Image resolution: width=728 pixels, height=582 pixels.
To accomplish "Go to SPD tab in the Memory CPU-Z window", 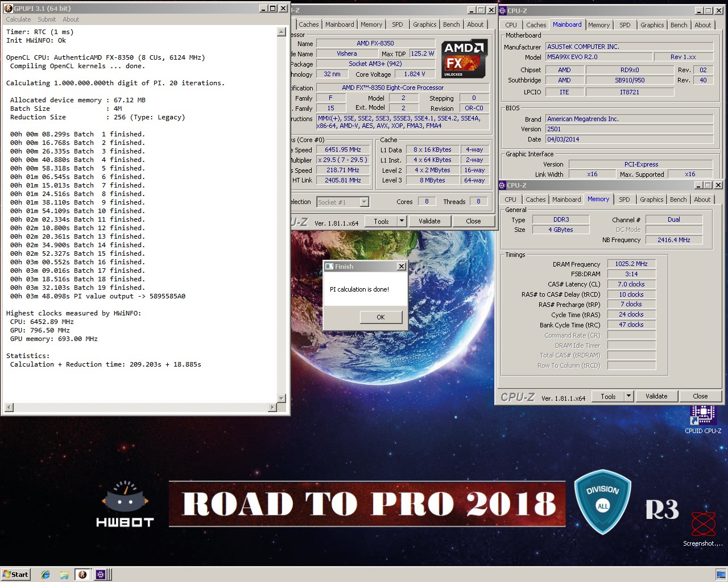I will click(x=624, y=199).
